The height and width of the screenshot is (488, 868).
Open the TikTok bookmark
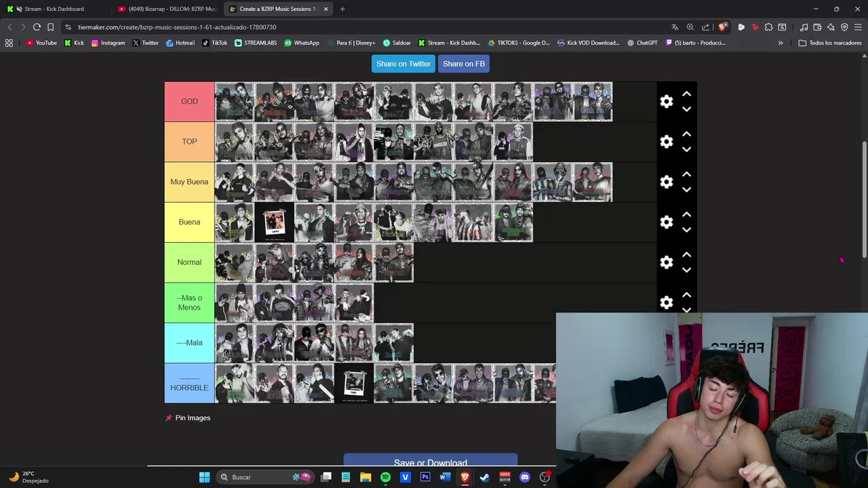click(215, 43)
